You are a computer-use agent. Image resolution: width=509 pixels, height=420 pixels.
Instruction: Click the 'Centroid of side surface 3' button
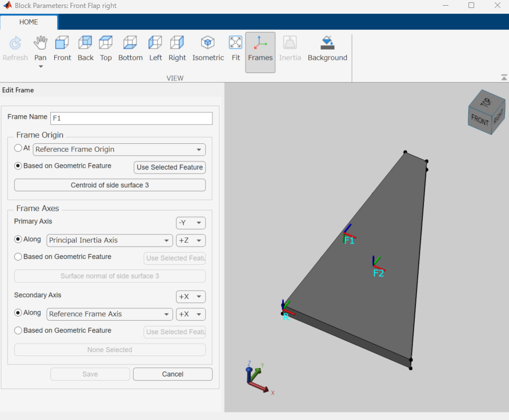tap(110, 185)
